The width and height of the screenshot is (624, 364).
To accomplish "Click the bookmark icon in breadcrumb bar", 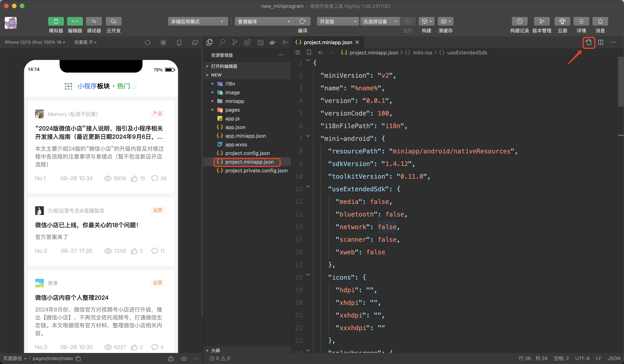I will coord(309,52).
